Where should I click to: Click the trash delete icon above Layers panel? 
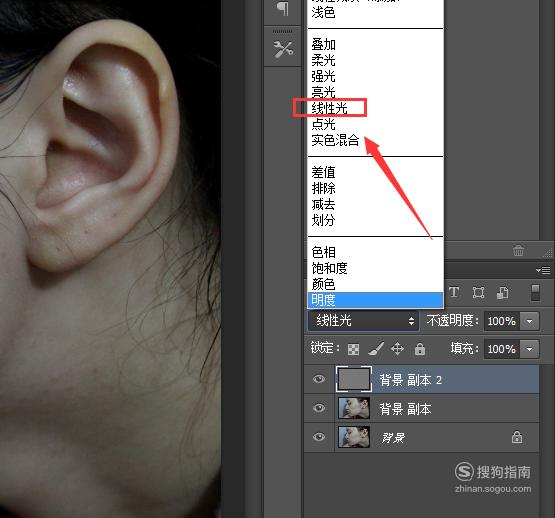[518, 250]
